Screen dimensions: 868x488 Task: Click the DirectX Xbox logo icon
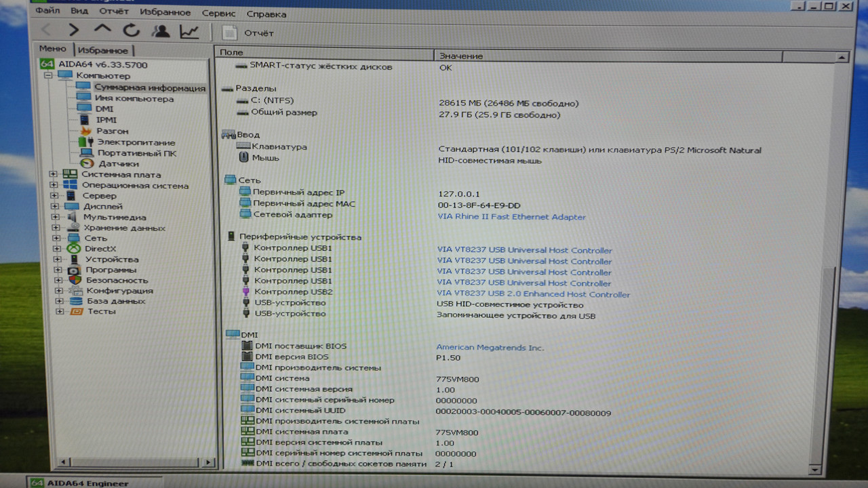click(73, 249)
